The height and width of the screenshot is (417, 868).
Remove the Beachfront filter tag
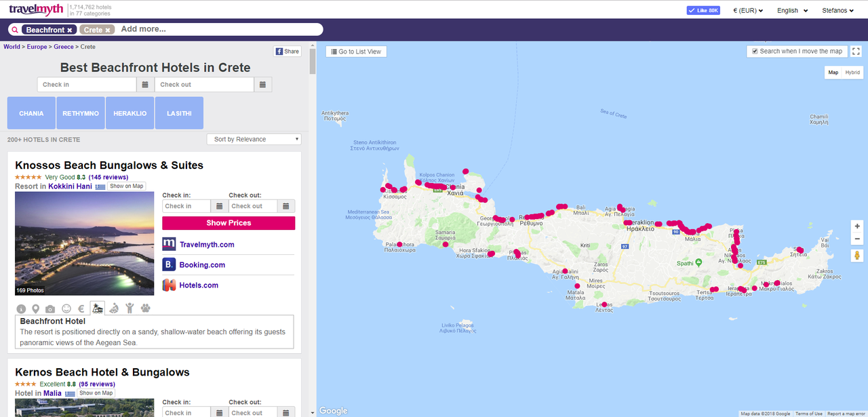69,30
